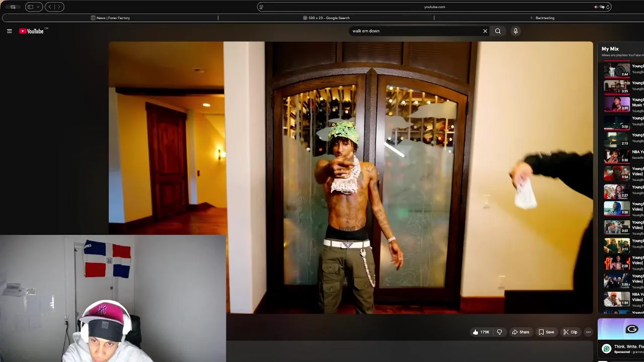Play the 3:55 NBA mix video thumbnail
This screenshot has width=644, height=362.
pyautogui.click(x=616, y=155)
